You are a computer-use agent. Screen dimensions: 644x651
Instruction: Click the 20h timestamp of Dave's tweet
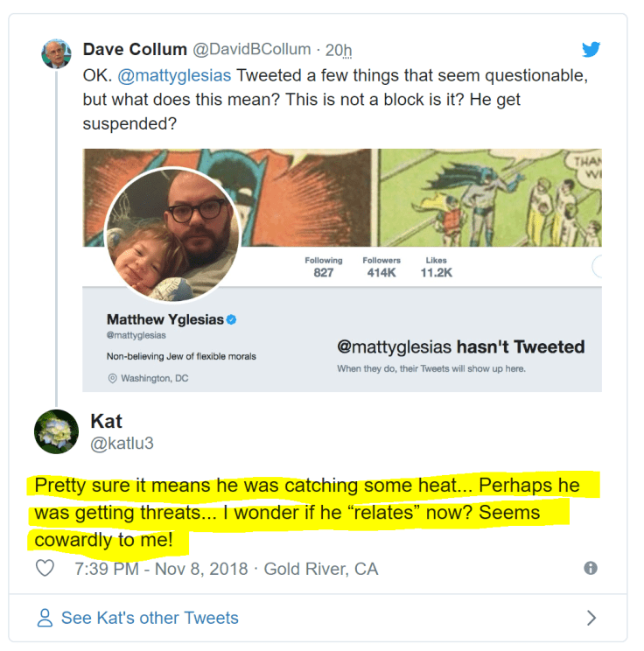coord(338,50)
